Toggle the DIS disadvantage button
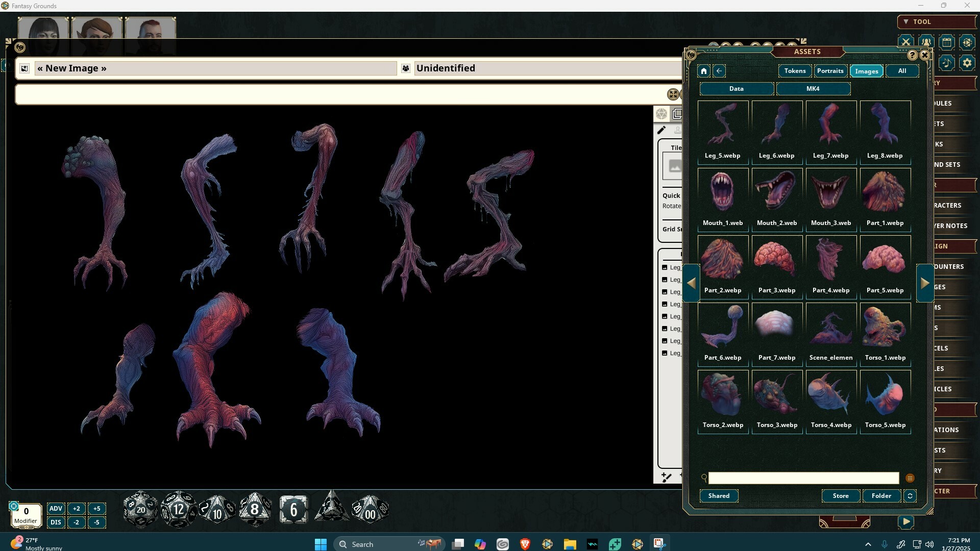 click(x=56, y=522)
